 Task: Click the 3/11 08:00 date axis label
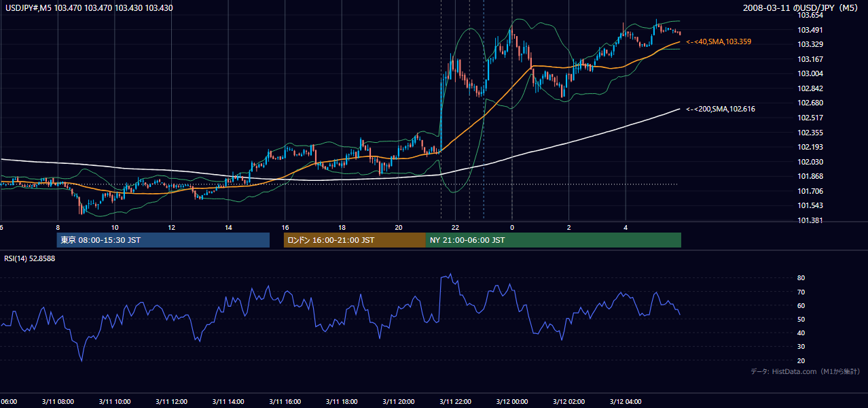58,402
